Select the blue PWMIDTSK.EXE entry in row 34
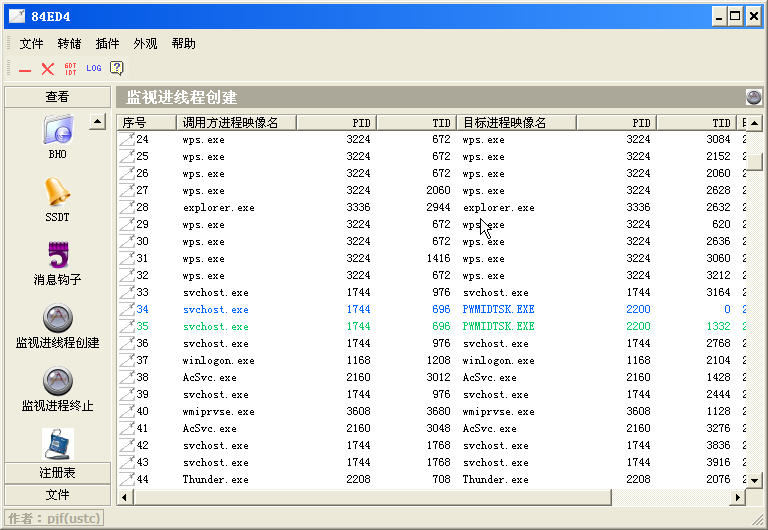The height and width of the screenshot is (530, 768). pos(499,309)
